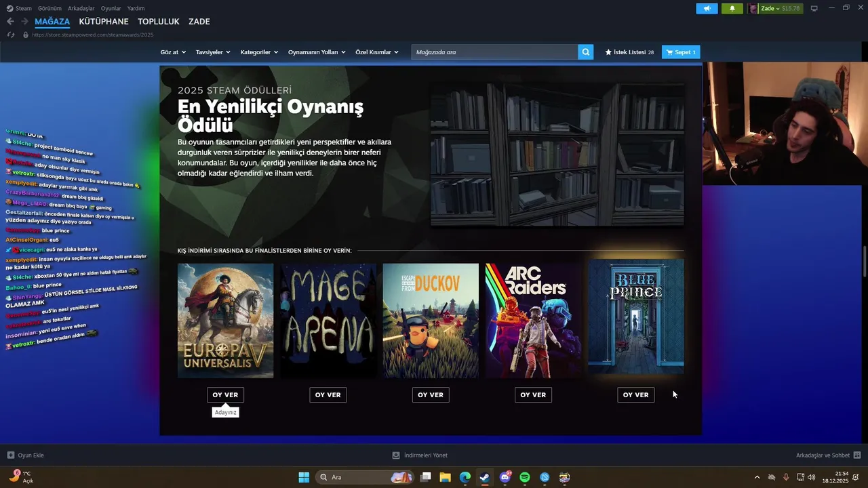This screenshot has width=868, height=488.
Task: Click the Europa Universalis V cover art
Action: tap(226, 321)
